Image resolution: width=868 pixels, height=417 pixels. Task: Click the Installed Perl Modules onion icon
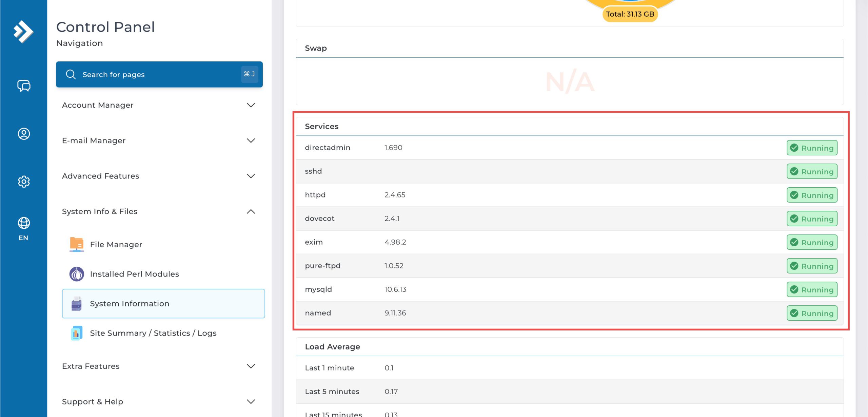(x=77, y=274)
